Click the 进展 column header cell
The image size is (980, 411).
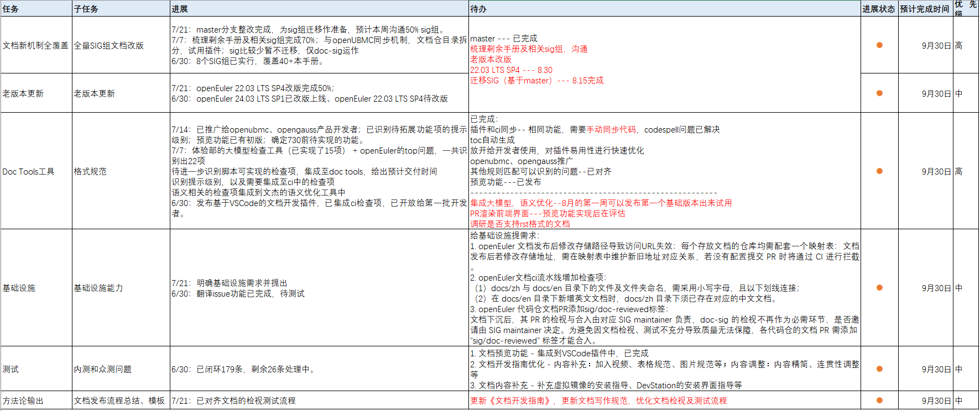click(x=319, y=9)
